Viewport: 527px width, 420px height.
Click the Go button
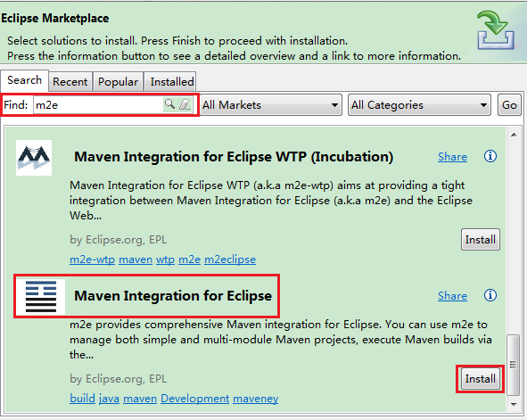point(509,105)
